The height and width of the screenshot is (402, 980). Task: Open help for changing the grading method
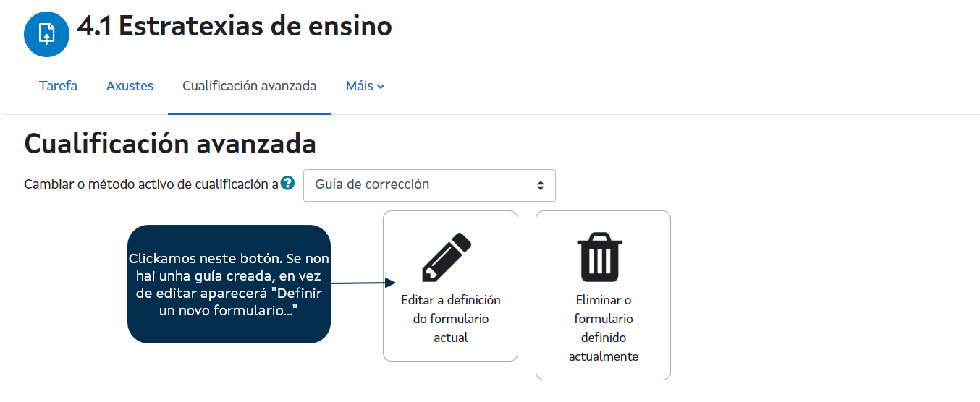[288, 183]
